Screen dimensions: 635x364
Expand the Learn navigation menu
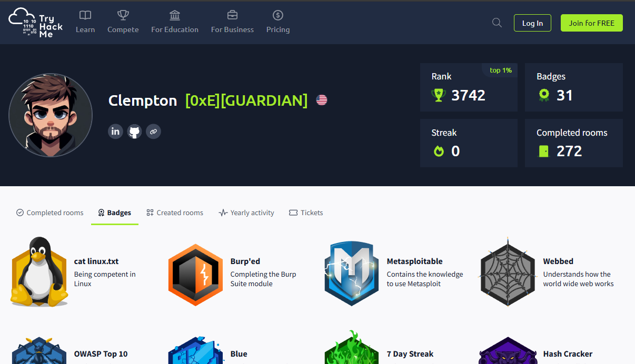(x=85, y=22)
